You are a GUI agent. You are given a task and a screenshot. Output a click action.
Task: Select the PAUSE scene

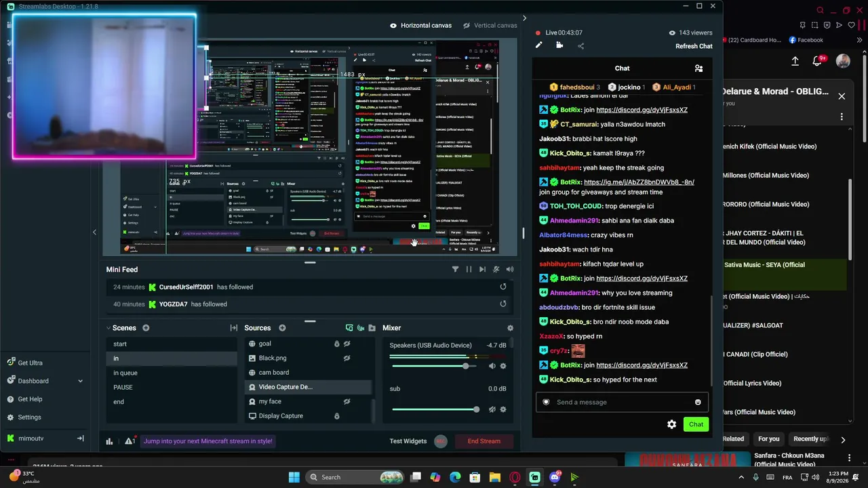172,388
